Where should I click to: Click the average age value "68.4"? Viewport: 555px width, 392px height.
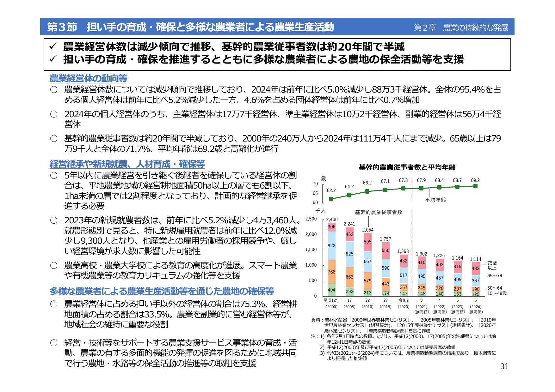tap(439, 180)
